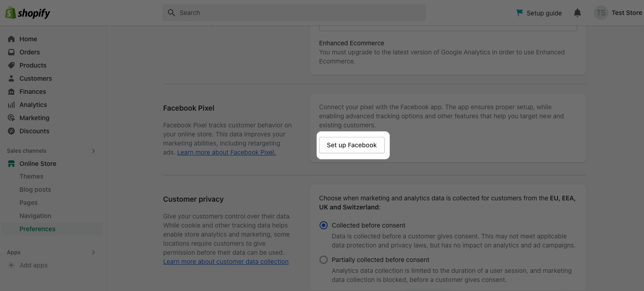Viewport: 644px width, 291px height.
Task: Click inside the Search field
Action: pos(294,12)
